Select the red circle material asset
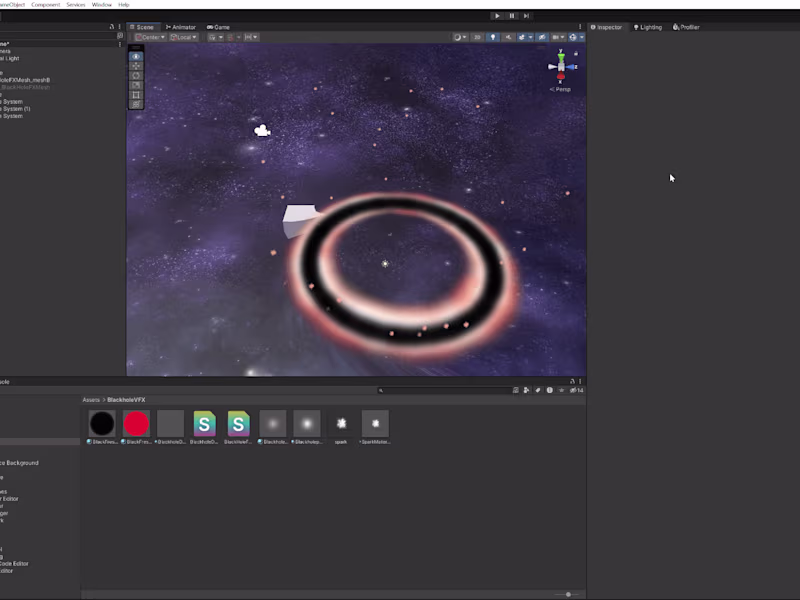 pyautogui.click(x=136, y=424)
